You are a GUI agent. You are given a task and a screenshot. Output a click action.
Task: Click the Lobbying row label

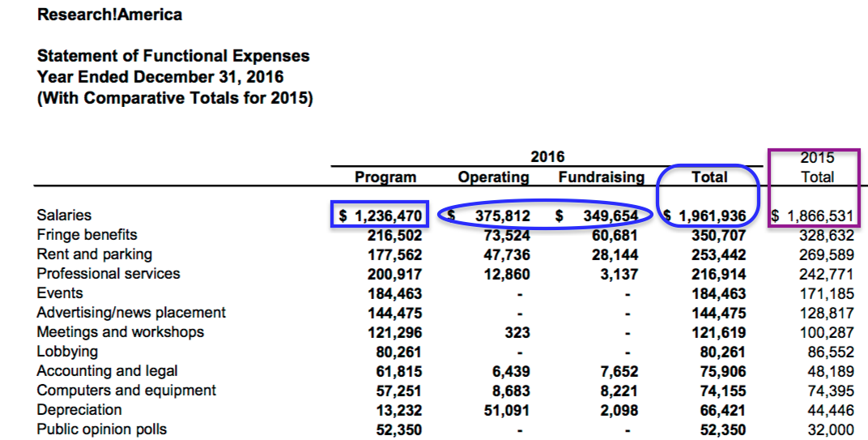pyautogui.click(x=67, y=352)
